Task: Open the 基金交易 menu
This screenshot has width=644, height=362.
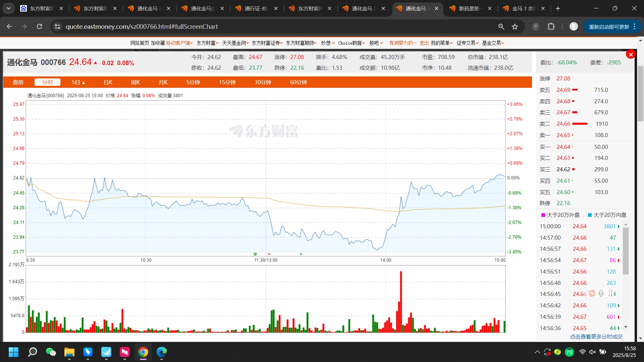Action: tap(493, 43)
